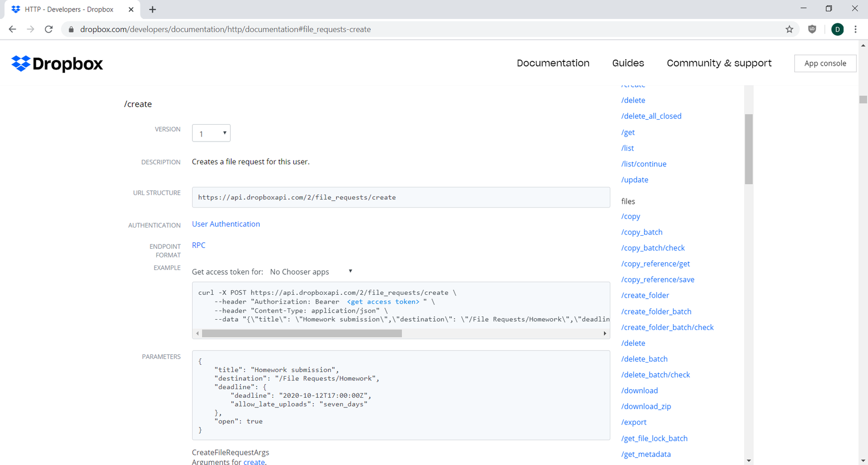Click the get access token link

coord(383,302)
